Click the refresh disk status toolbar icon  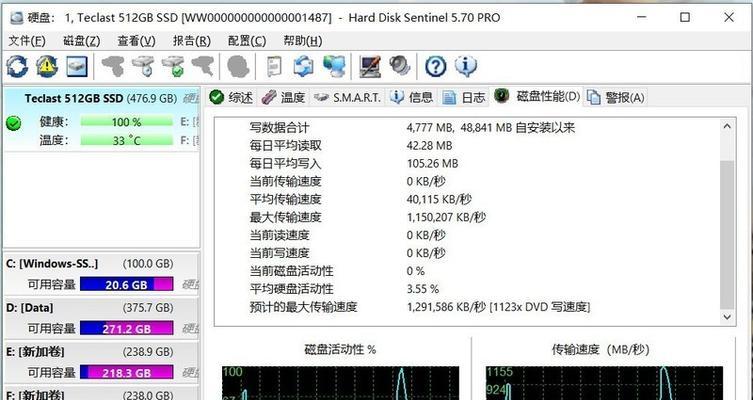click(17, 66)
